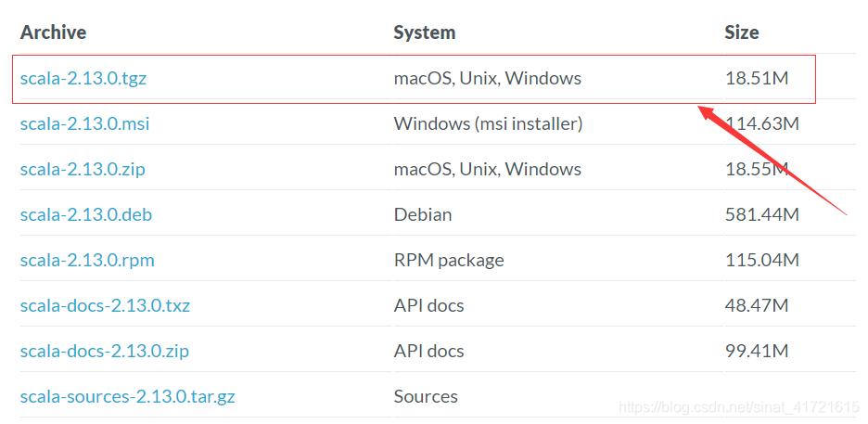Image resolution: width=868 pixels, height=424 pixels.
Task: Select the Debian system cell
Action: [x=423, y=214]
